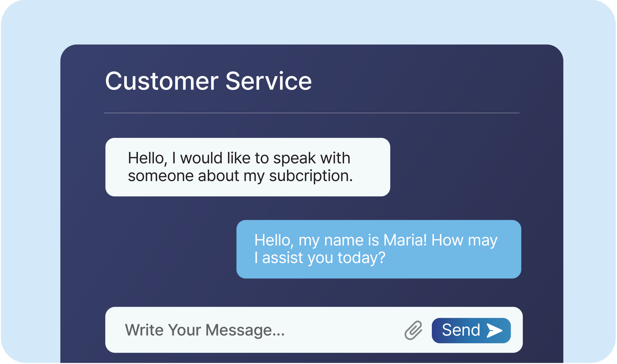Screen dimensions: 617x364
Task: Focus the Write Your Message input field
Action: pyautogui.click(x=314, y=330)
